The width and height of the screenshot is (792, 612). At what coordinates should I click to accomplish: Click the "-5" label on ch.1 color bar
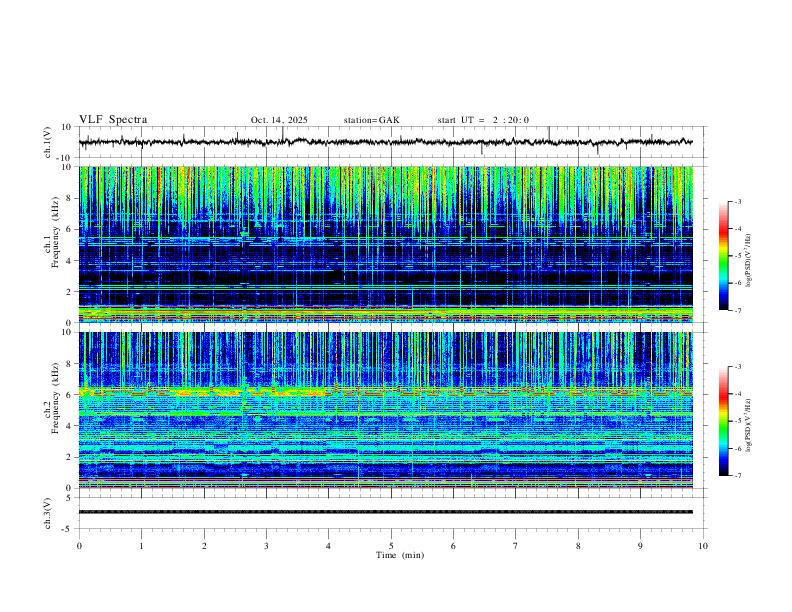(x=738, y=256)
